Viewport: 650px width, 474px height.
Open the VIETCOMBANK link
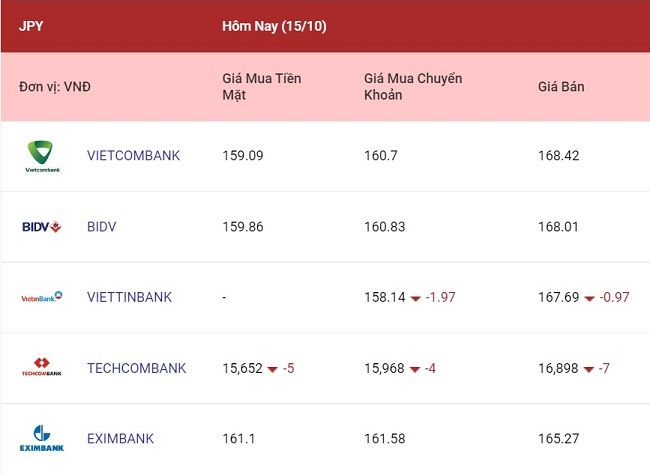pos(133,156)
